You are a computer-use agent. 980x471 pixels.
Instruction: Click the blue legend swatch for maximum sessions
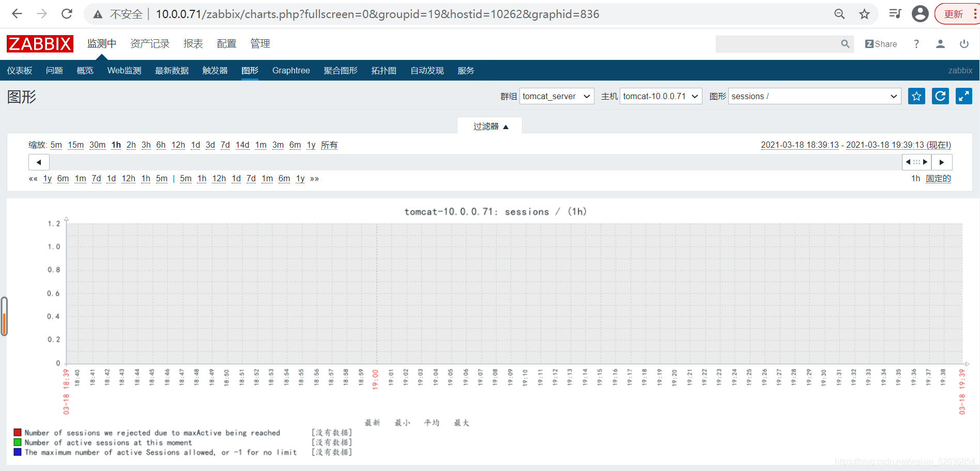click(x=18, y=452)
